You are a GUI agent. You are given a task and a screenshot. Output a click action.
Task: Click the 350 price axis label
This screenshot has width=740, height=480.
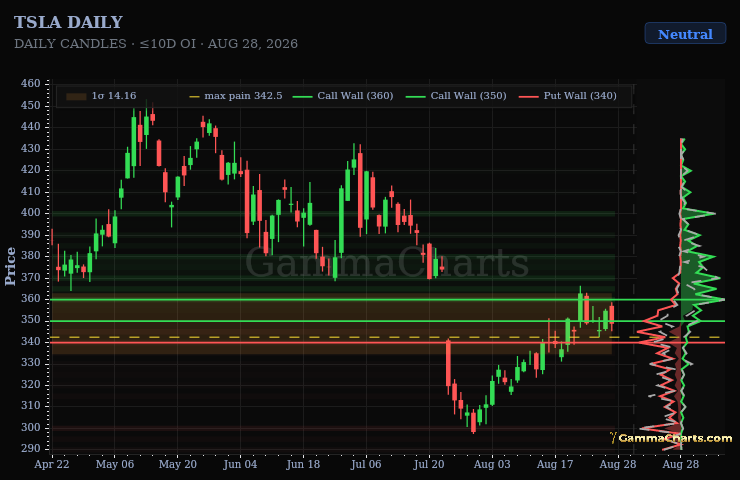(31, 320)
